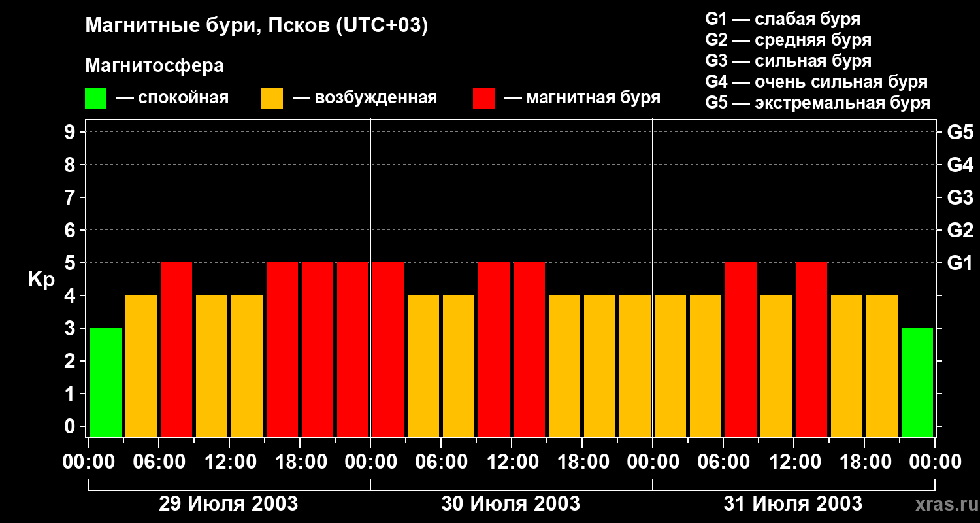980x523 pixels.
Task: Click the '— спокойная' legend label
Action: click(x=172, y=98)
